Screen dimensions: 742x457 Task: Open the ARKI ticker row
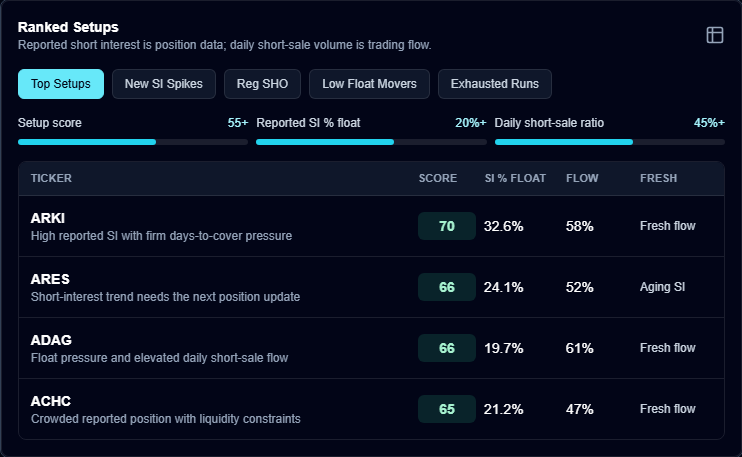point(371,226)
